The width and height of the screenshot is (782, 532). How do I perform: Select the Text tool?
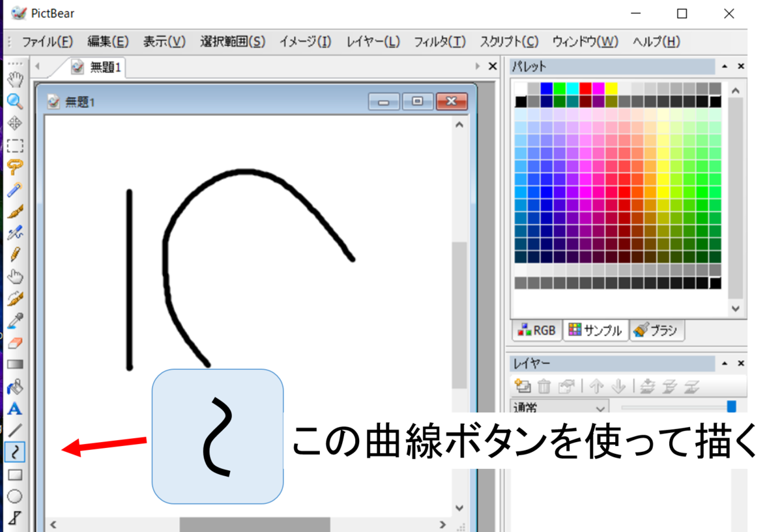tap(14, 409)
